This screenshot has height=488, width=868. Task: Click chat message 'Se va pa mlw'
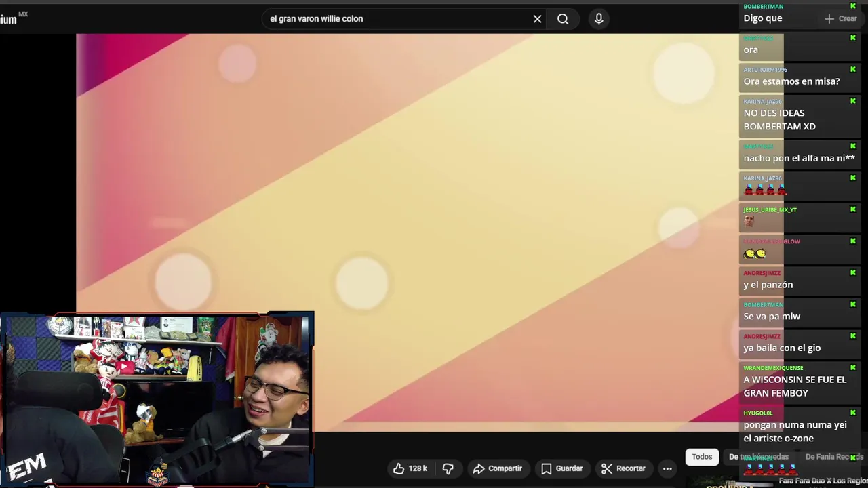pyautogui.click(x=772, y=317)
